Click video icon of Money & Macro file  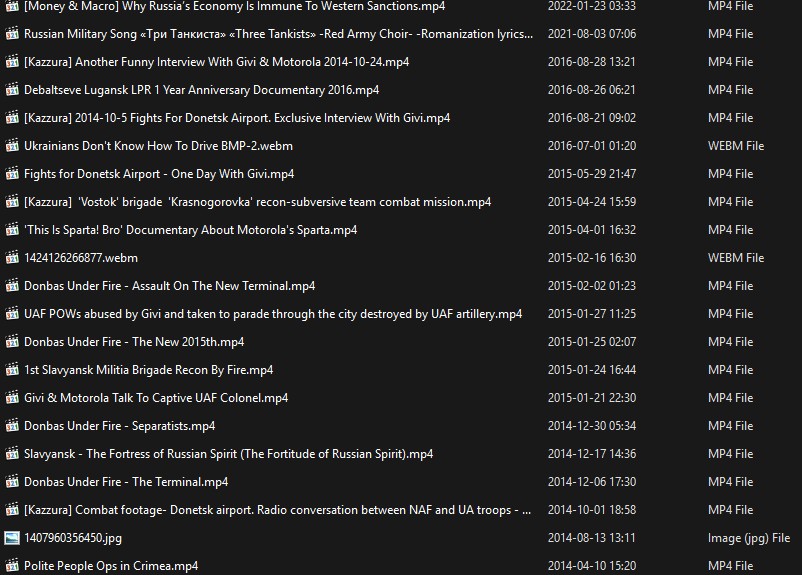pyautogui.click(x=12, y=6)
